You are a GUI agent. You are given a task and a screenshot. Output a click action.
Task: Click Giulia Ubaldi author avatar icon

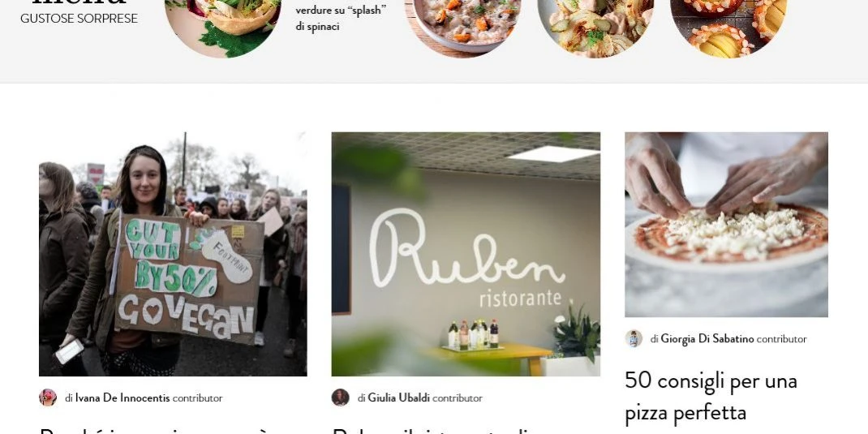pyautogui.click(x=341, y=397)
